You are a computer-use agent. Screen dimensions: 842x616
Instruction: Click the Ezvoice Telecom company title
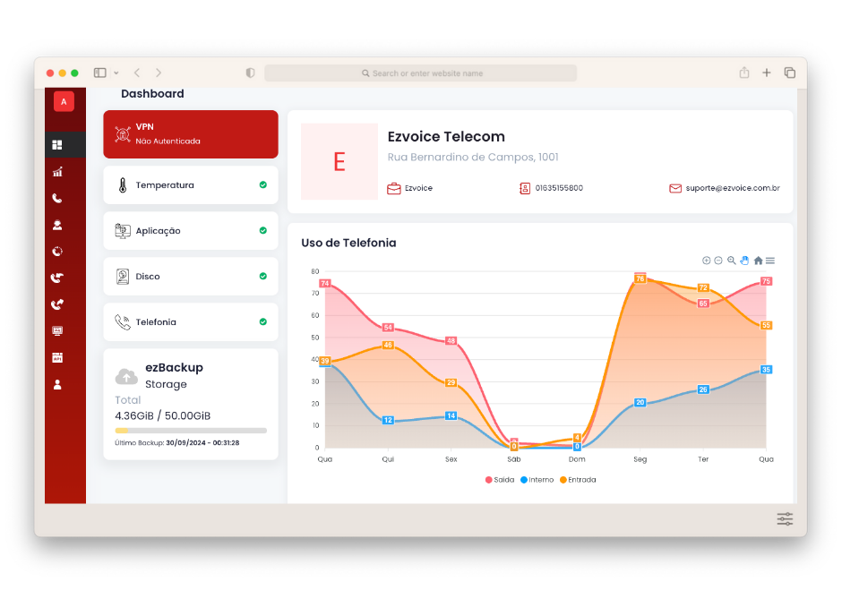pyautogui.click(x=446, y=137)
